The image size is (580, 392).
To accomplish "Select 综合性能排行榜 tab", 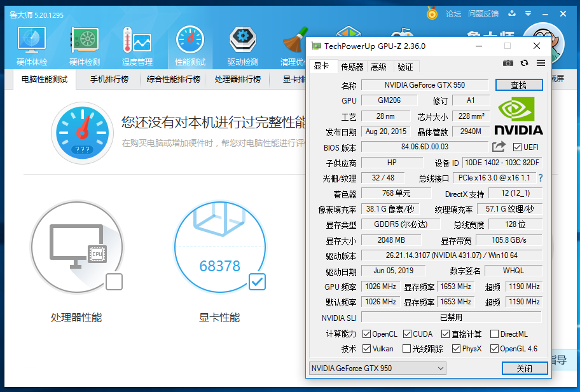I will click(x=174, y=79).
